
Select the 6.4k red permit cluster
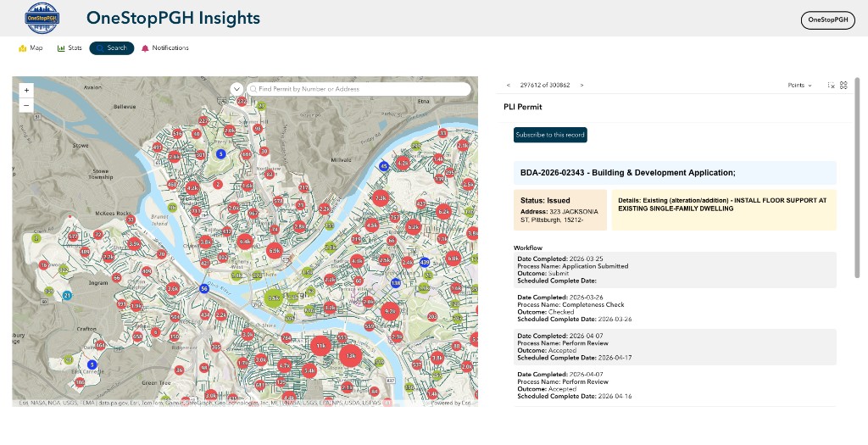point(245,242)
